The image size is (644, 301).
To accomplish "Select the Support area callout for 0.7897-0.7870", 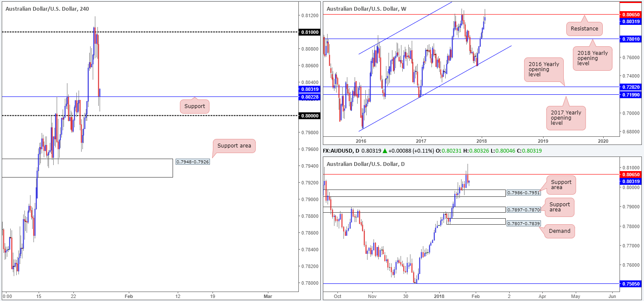I will (x=559, y=207).
